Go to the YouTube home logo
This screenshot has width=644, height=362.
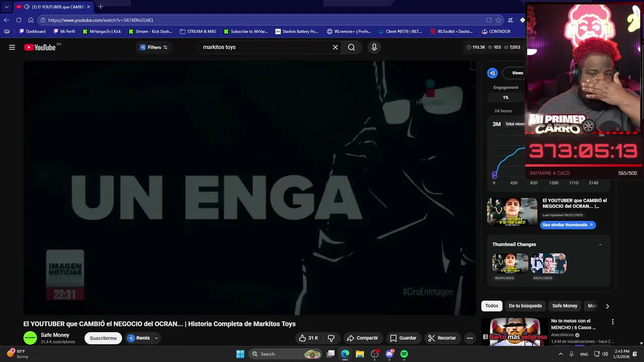pos(40,47)
